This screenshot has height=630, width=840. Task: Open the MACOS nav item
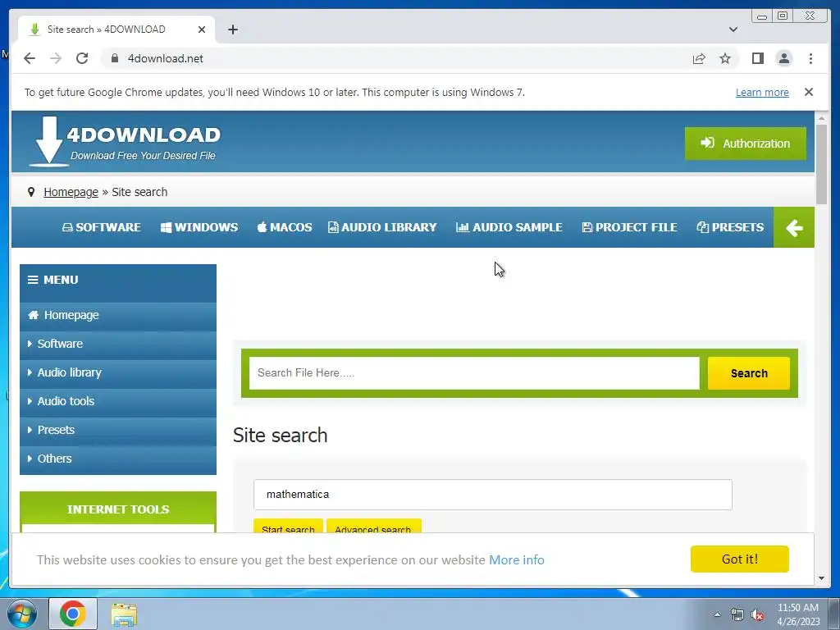[285, 227]
